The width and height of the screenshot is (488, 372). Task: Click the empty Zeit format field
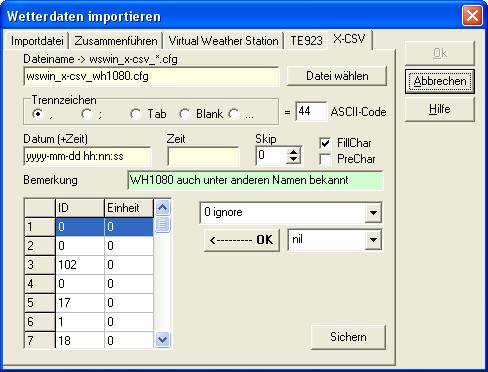pos(203,156)
